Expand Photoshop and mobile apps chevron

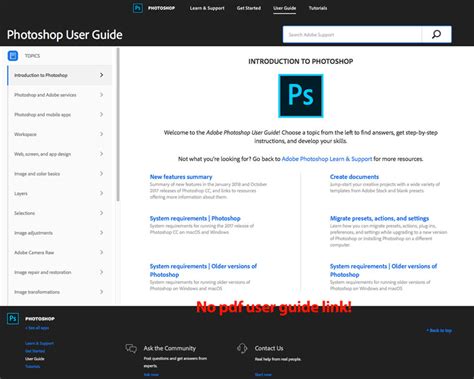(101, 114)
